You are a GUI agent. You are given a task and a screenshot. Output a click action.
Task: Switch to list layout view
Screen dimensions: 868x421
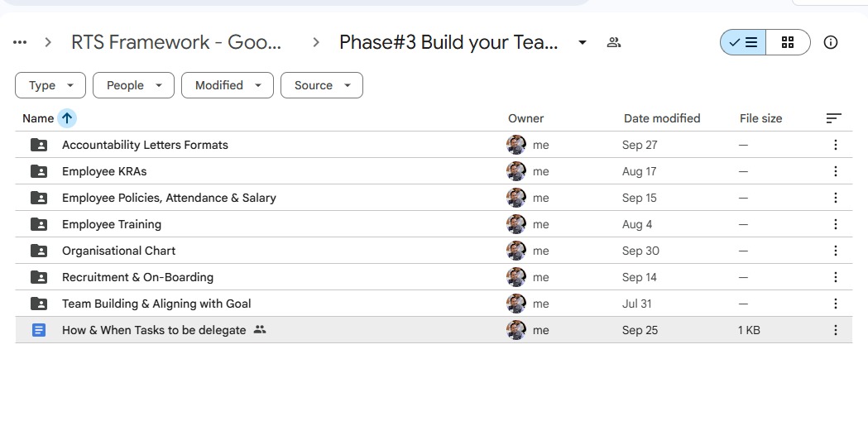(x=743, y=42)
